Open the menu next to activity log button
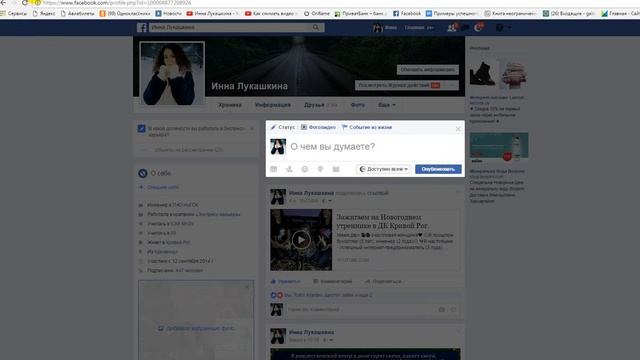The image size is (640, 360). (451, 85)
